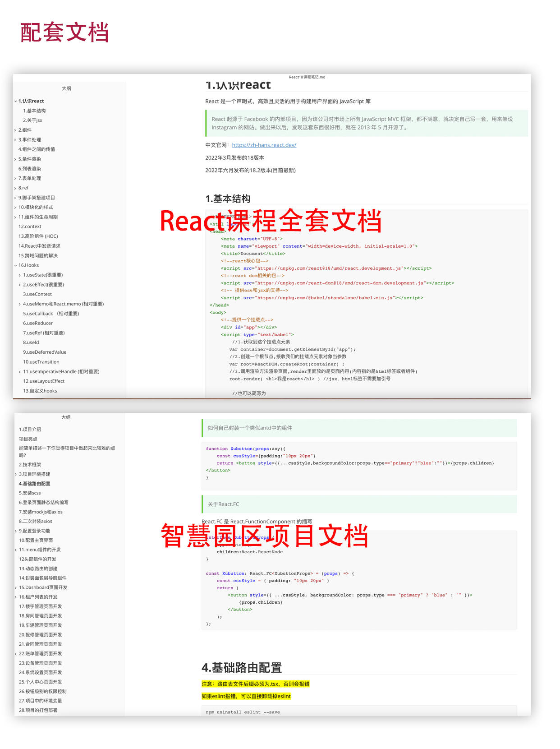Expand 15.Dashboard页面开发 in project outline
This screenshot has height=749, width=560.
tap(16, 587)
